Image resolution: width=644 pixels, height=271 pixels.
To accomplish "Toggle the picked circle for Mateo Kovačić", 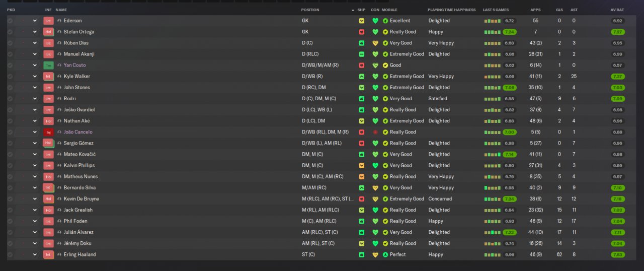I will click(x=10, y=154).
